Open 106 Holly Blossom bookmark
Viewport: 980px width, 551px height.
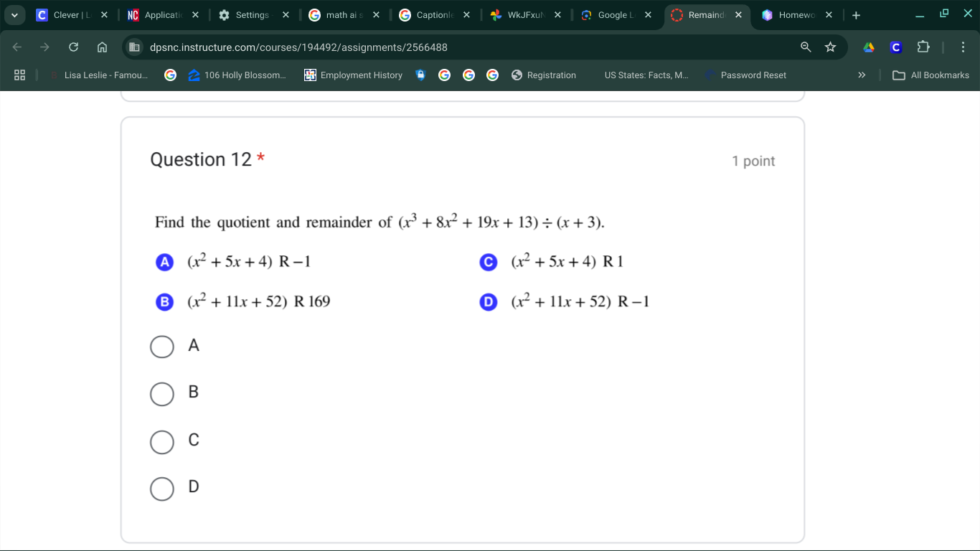[x=237, y=75]
